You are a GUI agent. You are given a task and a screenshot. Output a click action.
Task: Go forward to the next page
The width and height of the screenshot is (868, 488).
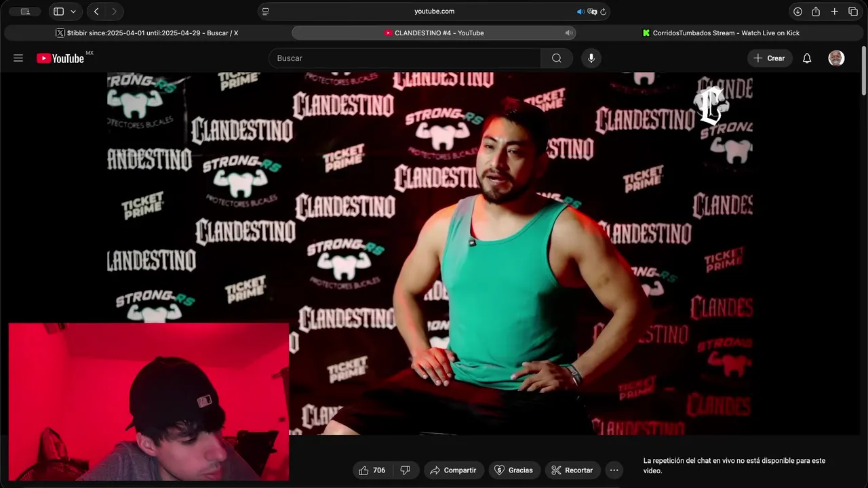114,12
